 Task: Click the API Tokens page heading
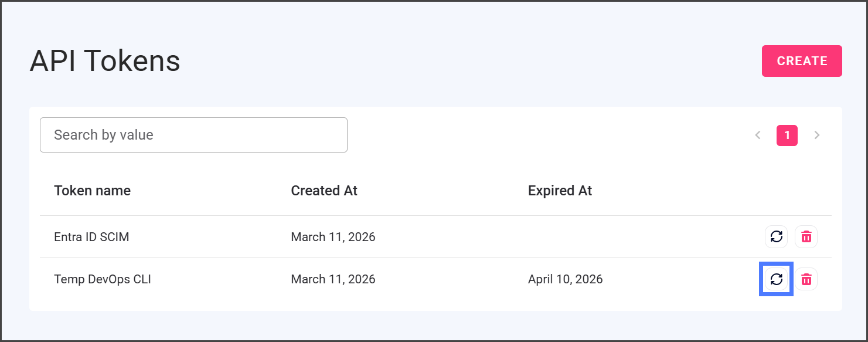point(105,61)
